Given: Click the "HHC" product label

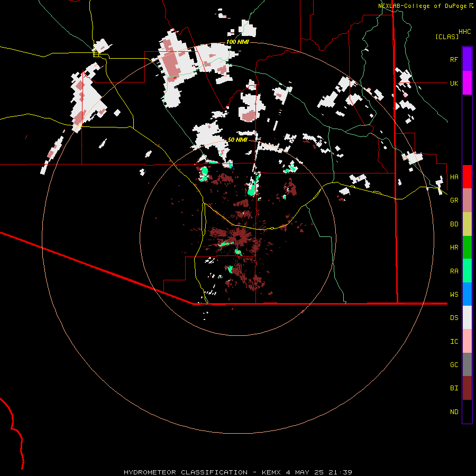Looking at the screenshot, I should coord(465,32).
